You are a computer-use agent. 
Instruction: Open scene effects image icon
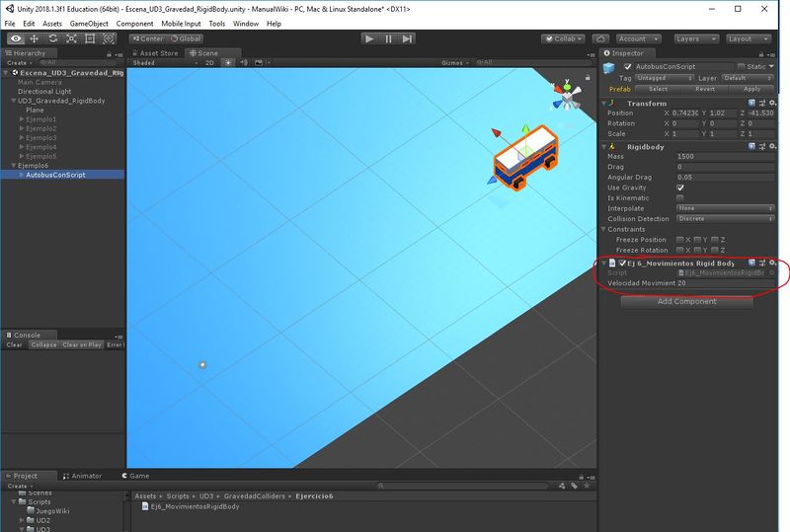259,62
